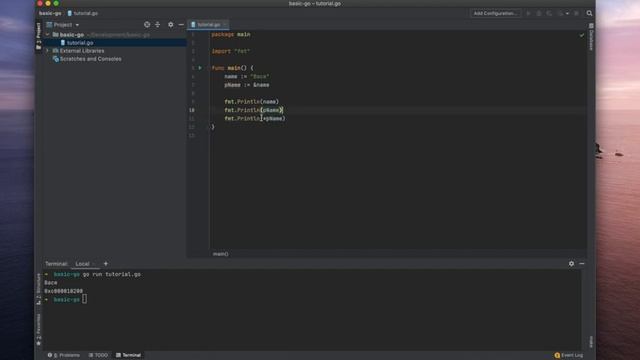Expand the External Libraries node
The width and height of the screenshot is (640, 360).
click(47, 51)
